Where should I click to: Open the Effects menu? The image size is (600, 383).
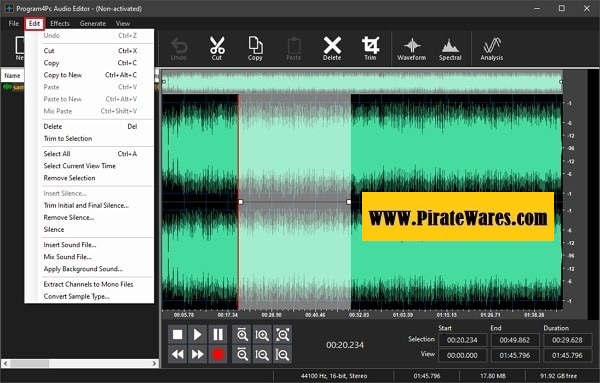coord(60,23)
